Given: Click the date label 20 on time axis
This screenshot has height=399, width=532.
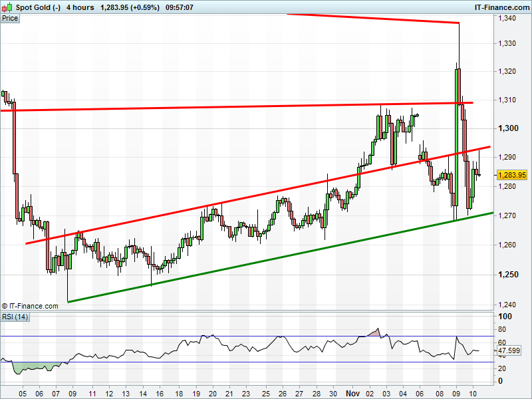Looking at the screenshot, I should click(213, 394).
